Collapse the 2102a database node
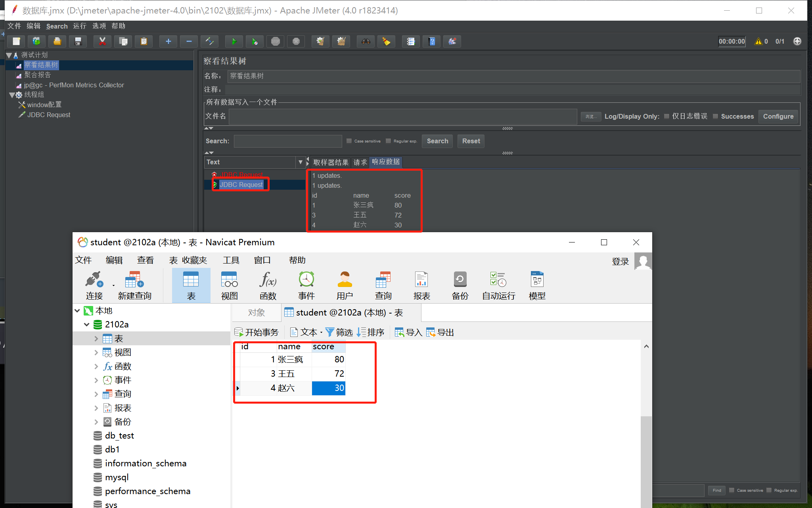 click(x=86, y=325)
